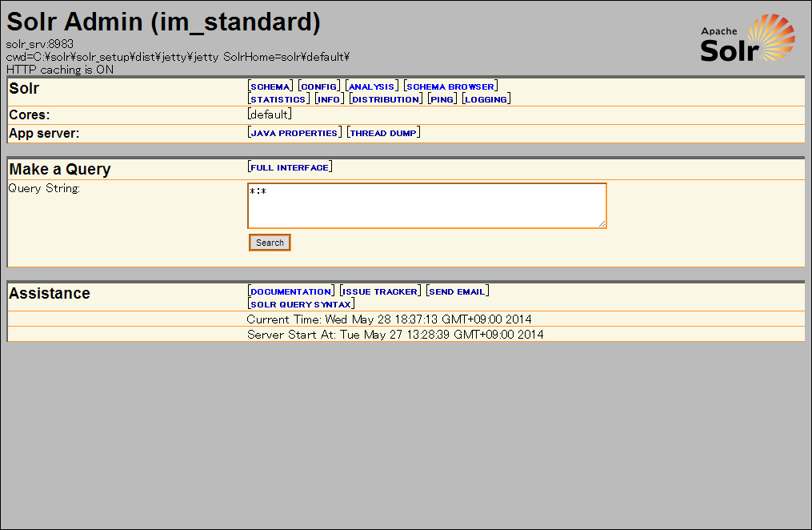812x530 pixels.
Task: Open the THREAD DUMP link
Action: tap(383, 133)
